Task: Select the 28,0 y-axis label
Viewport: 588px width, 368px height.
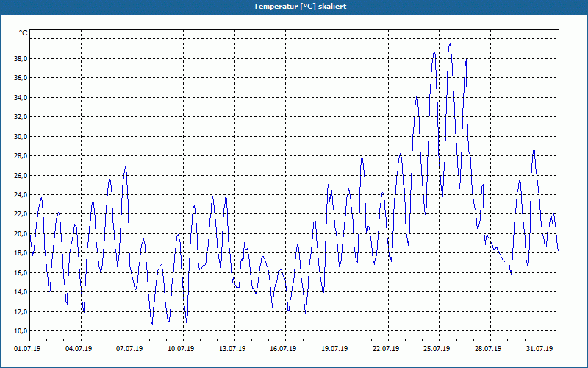Action: point(21,156)
